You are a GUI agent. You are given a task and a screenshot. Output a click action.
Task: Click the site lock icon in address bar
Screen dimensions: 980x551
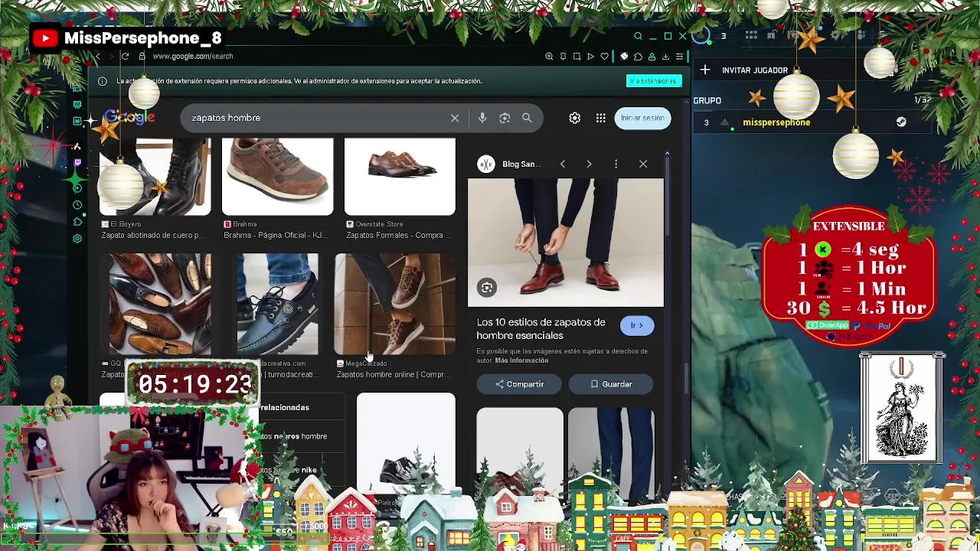point(142,56)
